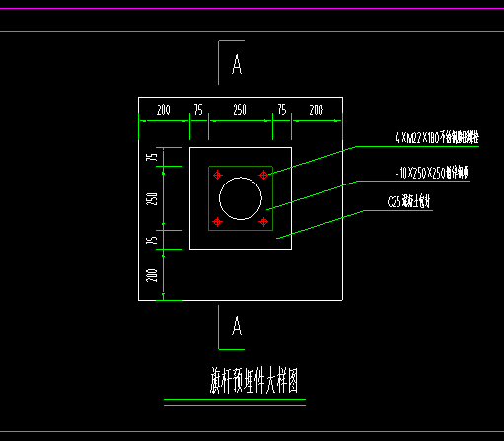Select the C25 concrete annotation text
The height and width of the screenshot is (441, 504).
[408, 201]
